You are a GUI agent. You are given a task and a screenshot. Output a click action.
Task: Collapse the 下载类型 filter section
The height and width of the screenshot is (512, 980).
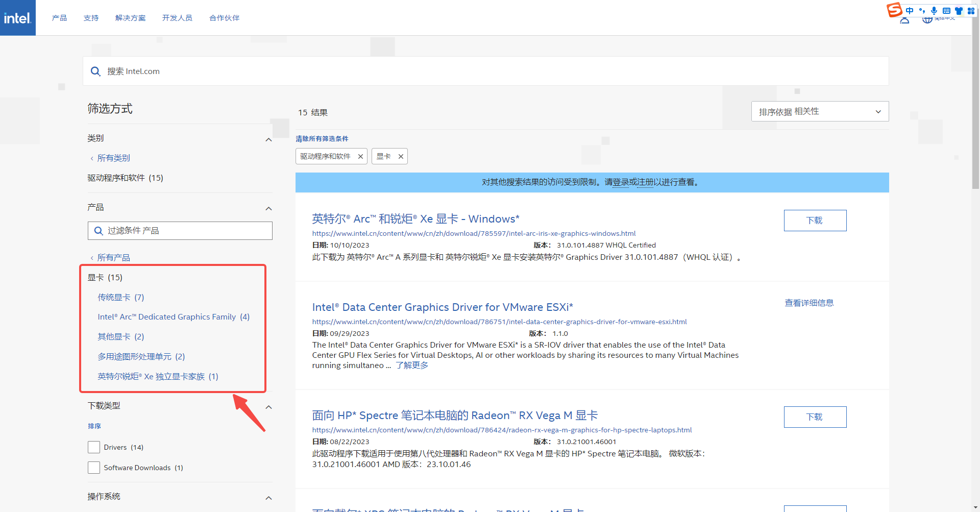(x=268, y=407)
